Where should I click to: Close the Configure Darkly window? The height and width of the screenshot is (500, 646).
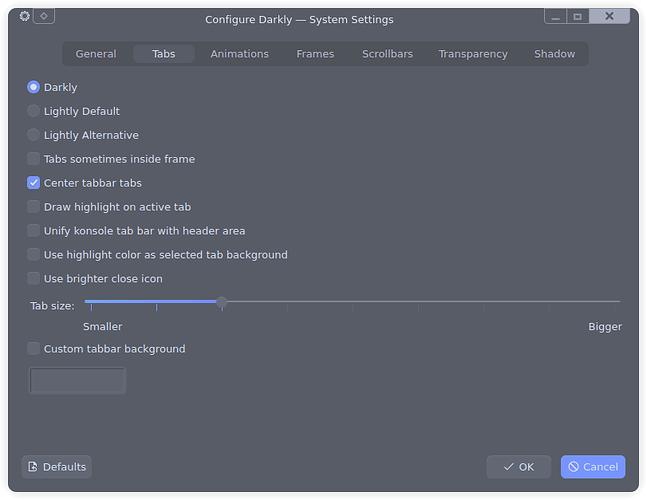tap(609, 16)
